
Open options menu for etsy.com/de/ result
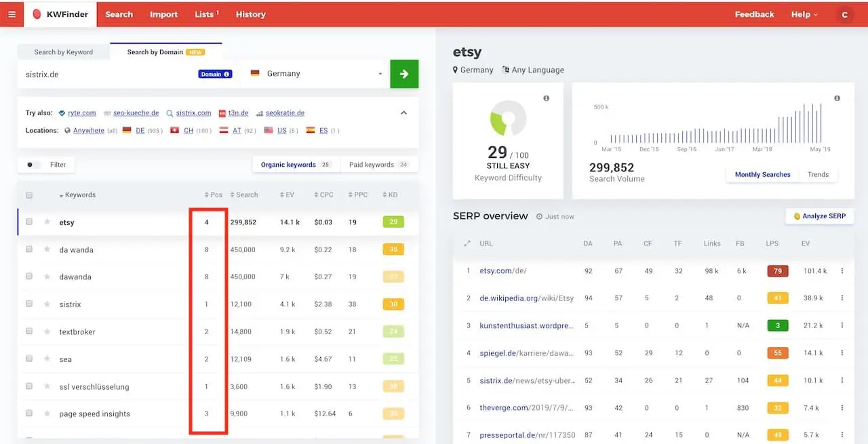click(x=842, y=270)
